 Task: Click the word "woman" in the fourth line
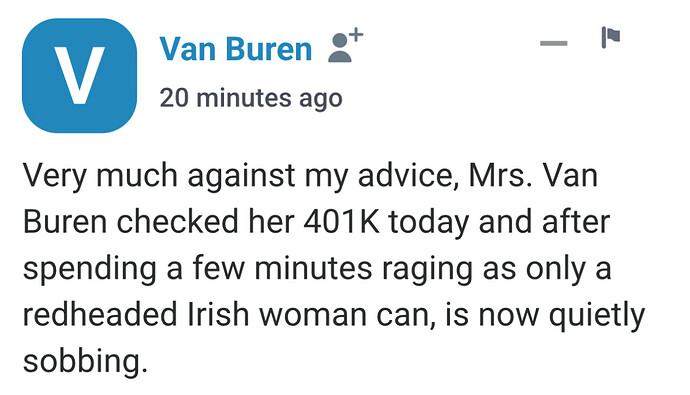(313, 315)
